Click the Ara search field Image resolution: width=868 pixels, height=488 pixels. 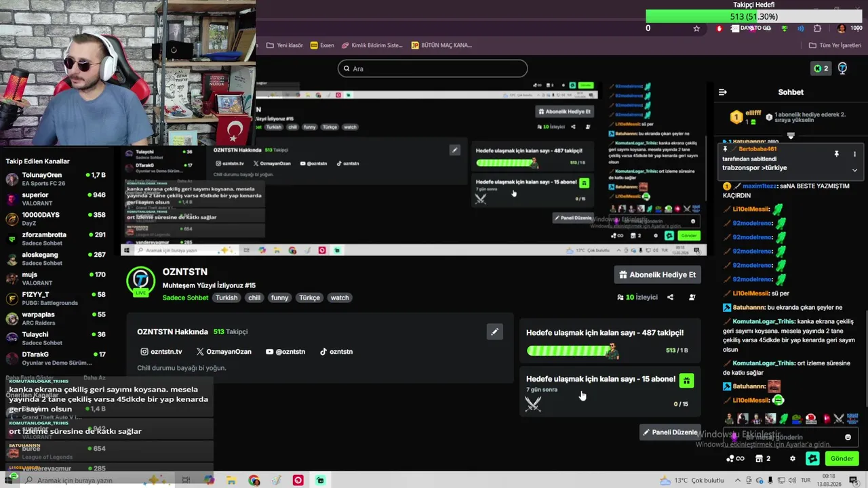(x=433, y=68)
